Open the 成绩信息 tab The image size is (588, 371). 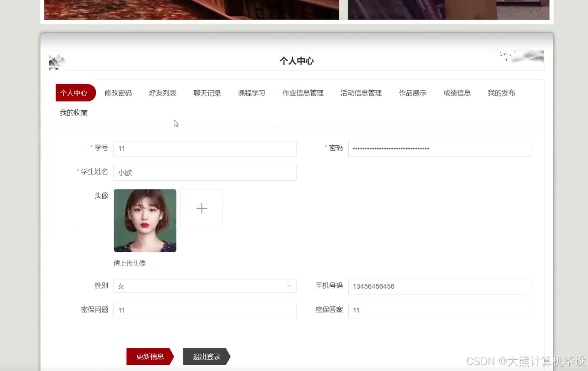(x=457, y=93)
